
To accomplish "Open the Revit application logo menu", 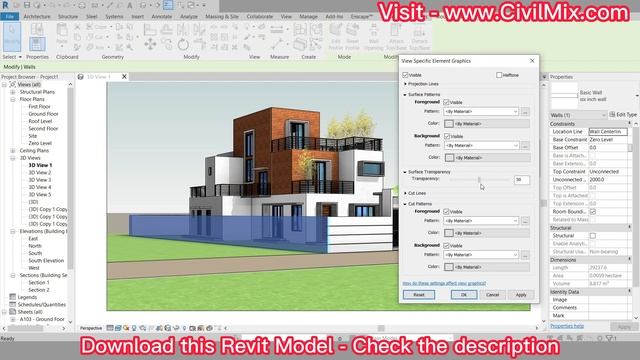I will coord(6,5).
